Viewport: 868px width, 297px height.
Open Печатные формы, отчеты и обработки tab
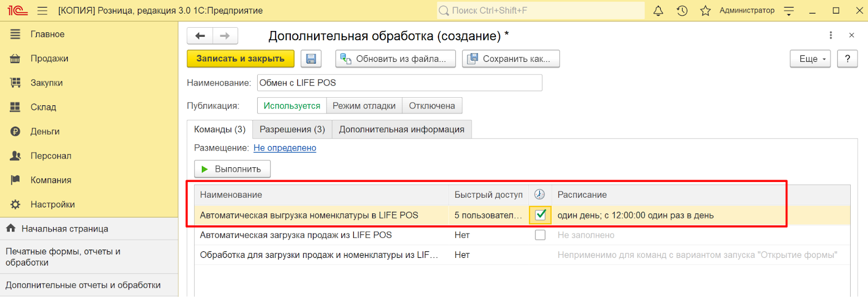click(89, 257)
